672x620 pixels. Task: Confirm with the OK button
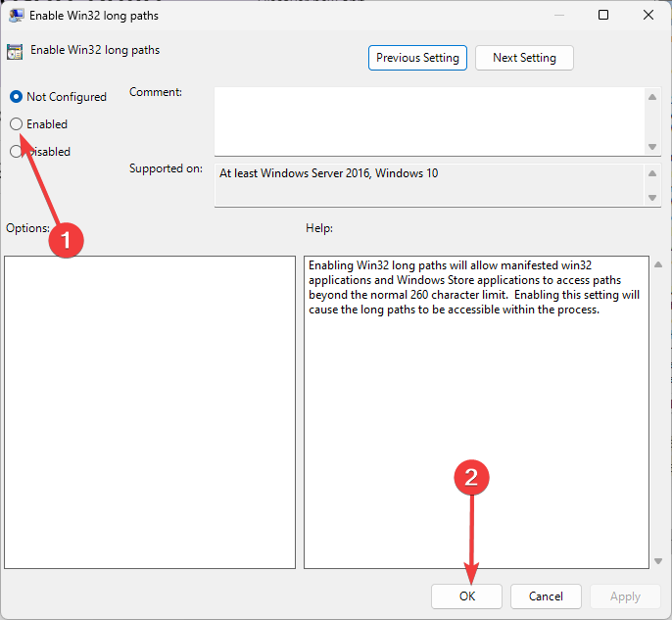[x=466, y=596]
